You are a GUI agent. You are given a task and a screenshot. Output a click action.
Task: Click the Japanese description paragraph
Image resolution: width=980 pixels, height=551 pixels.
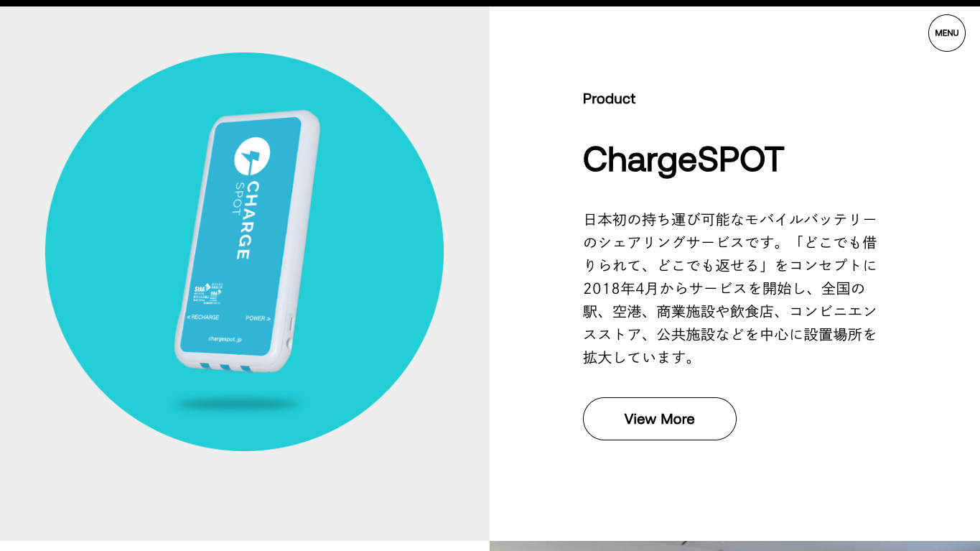(x=730, y=288)
